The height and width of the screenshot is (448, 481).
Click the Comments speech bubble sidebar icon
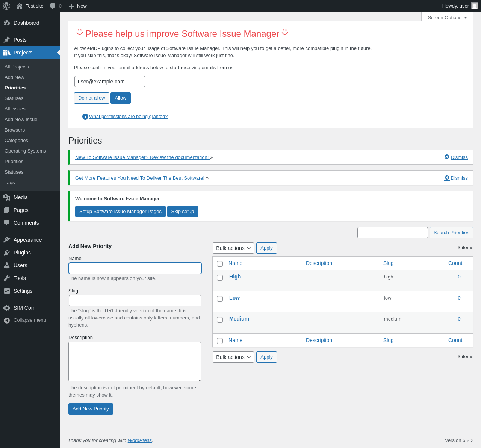7,223
